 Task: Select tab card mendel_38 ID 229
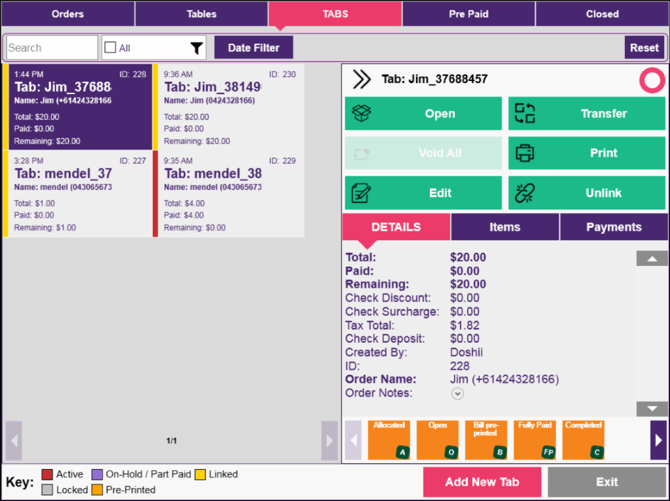tap(229, 194)
